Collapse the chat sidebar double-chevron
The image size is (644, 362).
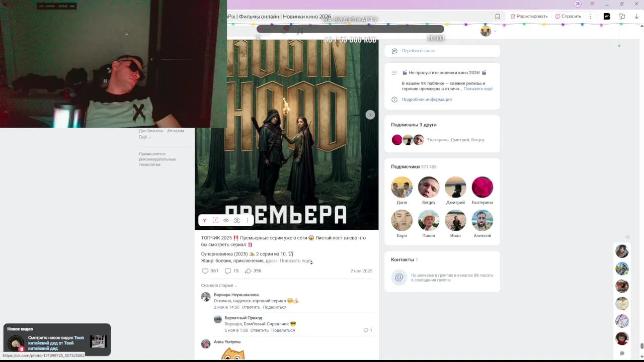[627, 237]
